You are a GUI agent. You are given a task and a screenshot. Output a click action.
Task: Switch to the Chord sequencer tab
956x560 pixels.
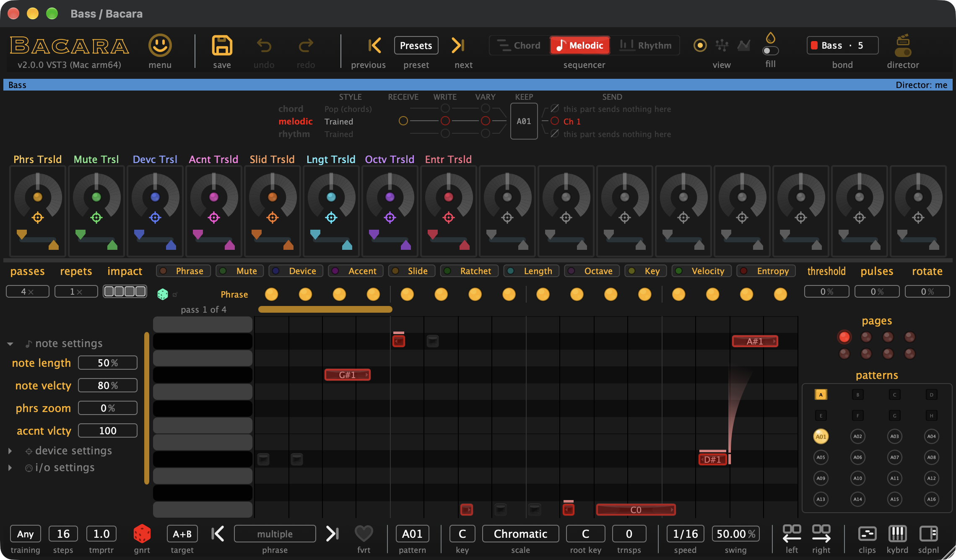519,46
